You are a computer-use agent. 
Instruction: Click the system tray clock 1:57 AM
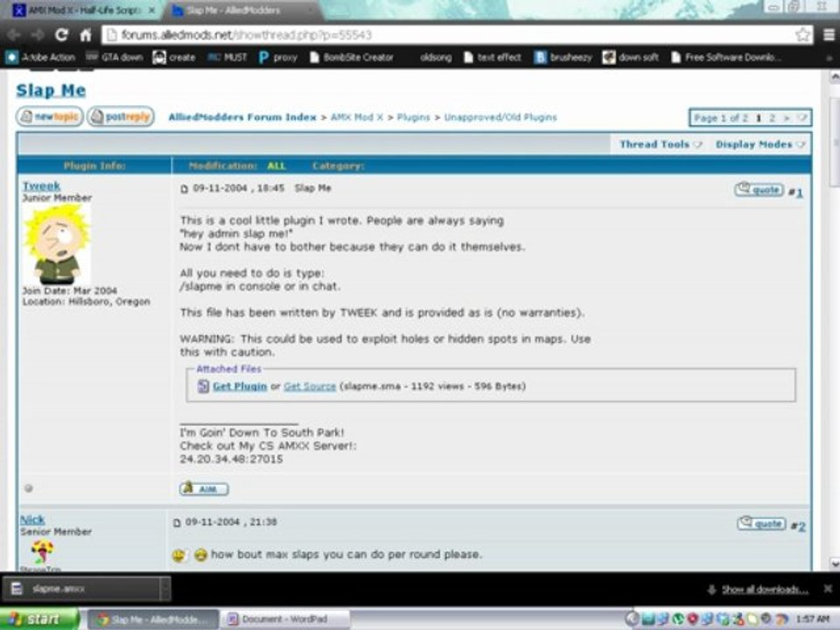click(x=812, y=619)
